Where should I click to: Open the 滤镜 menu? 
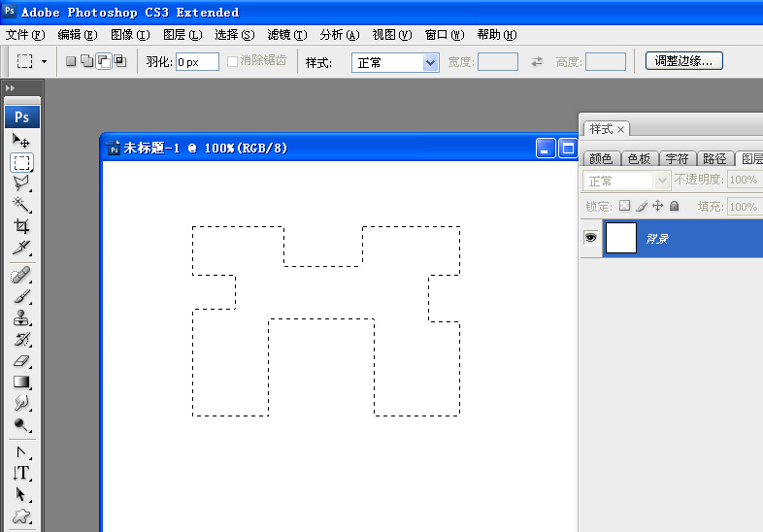point(287,35)
